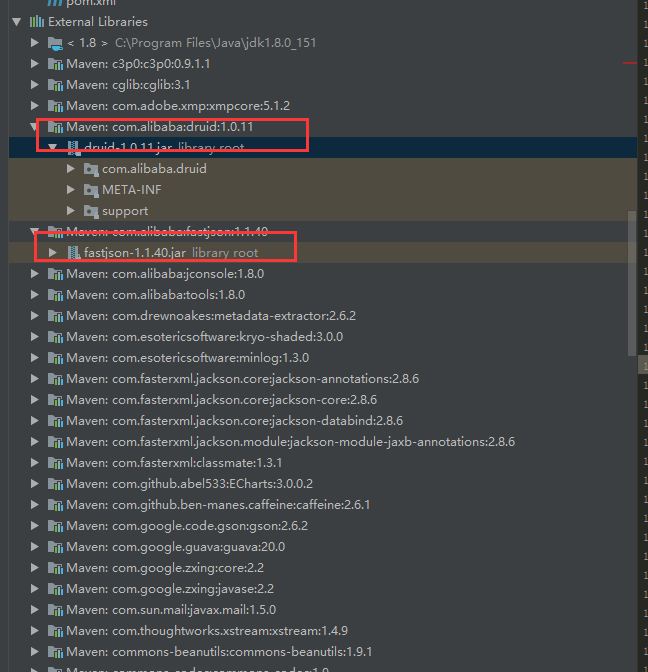This screenshot has height=672, width=648.
Task: Click library icon for com.adobe.xmp:xmpcore
Action: tap(55, 106)
